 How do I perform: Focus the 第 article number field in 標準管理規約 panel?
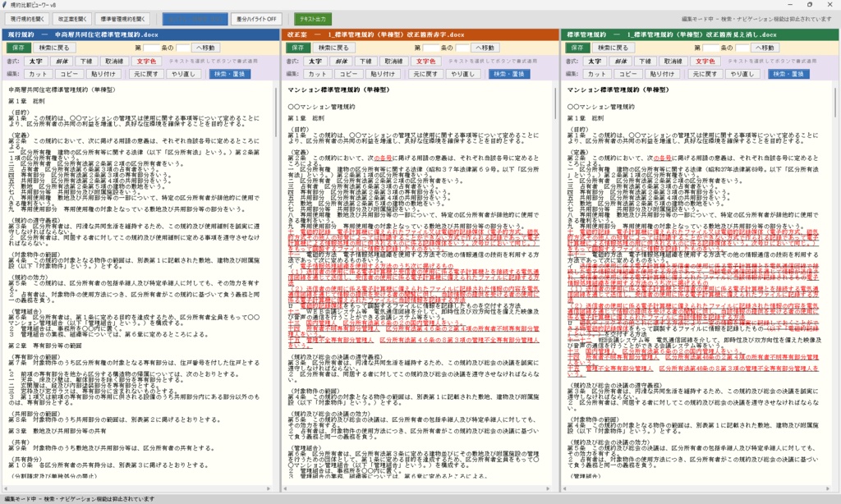coord(711,48)
